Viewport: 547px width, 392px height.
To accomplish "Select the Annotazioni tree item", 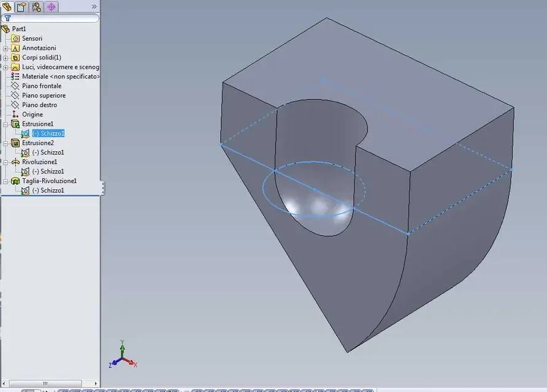I will point(39,48).
